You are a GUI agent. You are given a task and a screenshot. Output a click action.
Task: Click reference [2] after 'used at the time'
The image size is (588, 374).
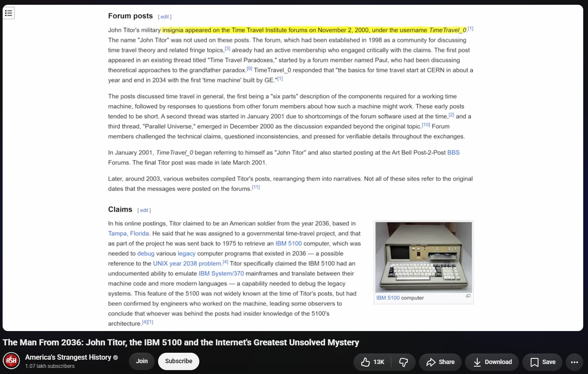[451, 115]
